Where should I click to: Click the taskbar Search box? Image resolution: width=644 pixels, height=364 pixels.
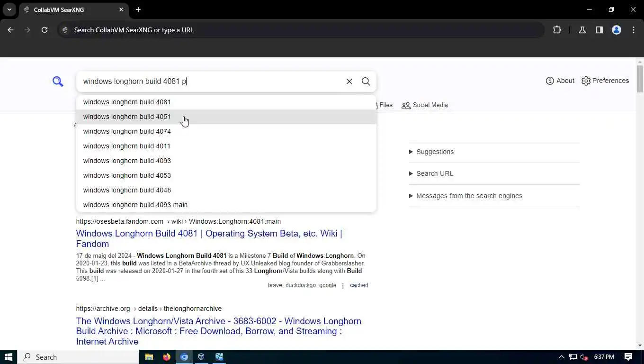[78, 357]
